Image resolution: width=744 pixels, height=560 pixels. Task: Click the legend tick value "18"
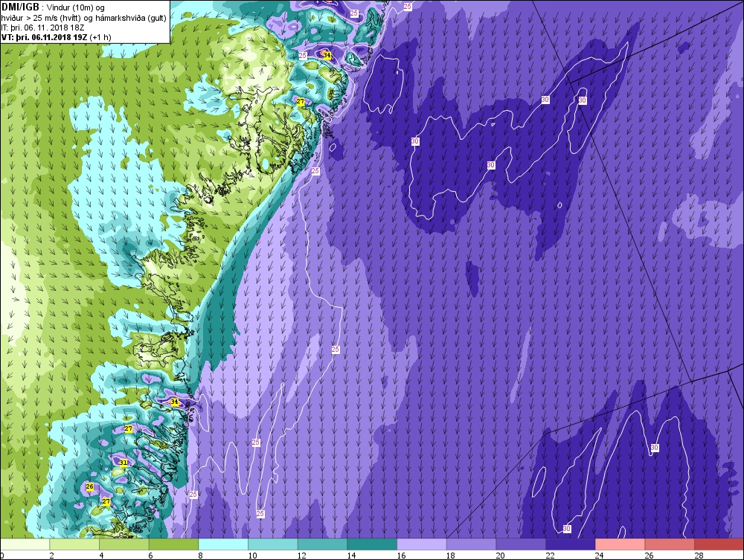tap(450, 556)
